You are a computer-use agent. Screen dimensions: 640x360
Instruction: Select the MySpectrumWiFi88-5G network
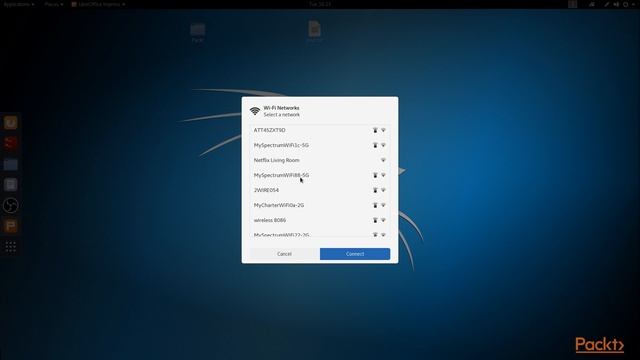(x=320, y=176)
